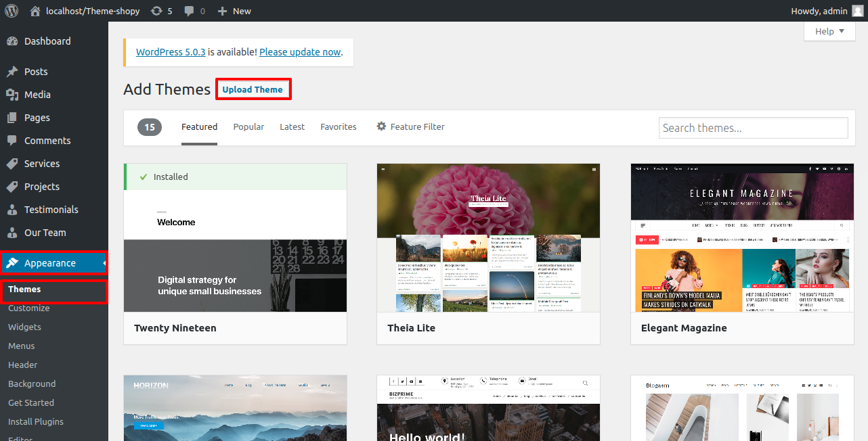Open the Media library menu
The image size is (868, 441).
pos(37,95)
